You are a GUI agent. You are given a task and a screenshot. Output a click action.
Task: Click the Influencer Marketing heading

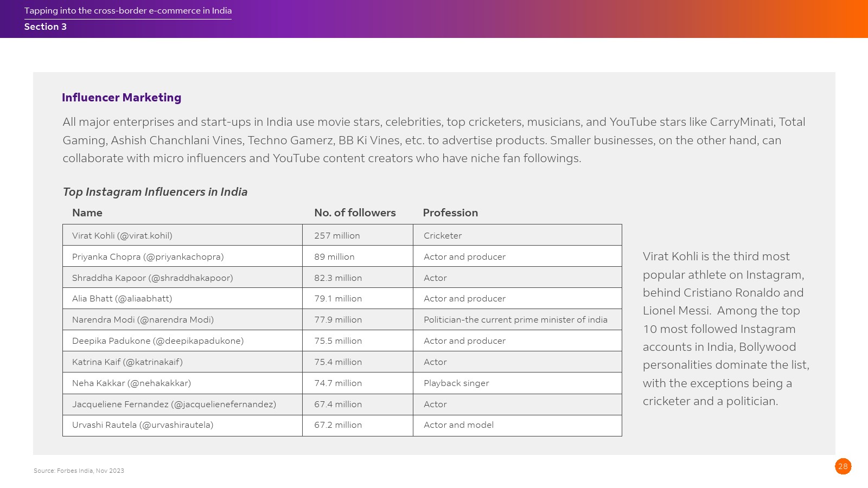[x=122, y=98]
